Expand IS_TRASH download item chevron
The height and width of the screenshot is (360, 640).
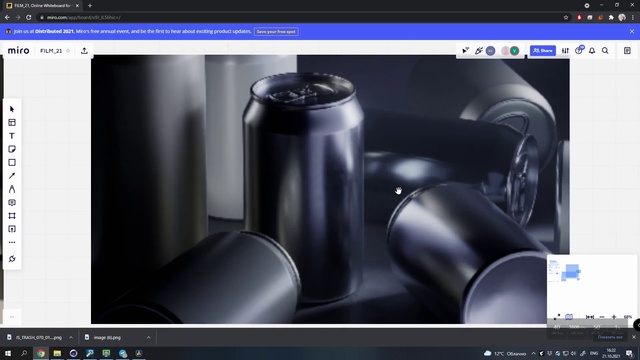[71, 338]
